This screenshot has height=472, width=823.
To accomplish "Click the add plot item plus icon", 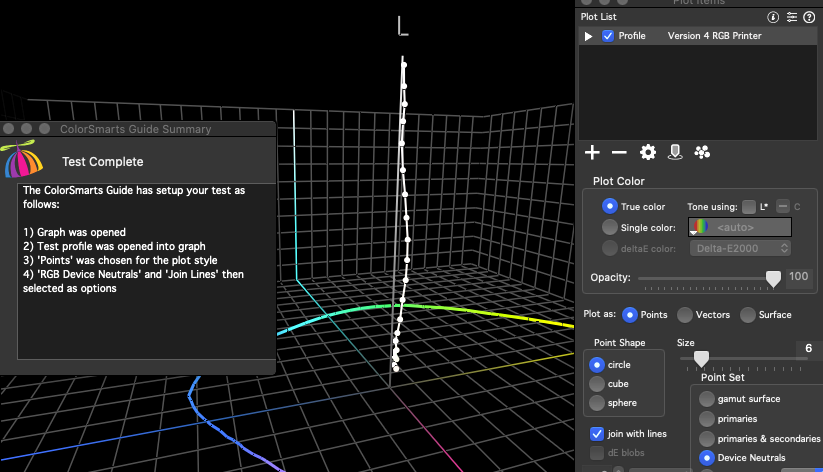I will coord(592,152).
